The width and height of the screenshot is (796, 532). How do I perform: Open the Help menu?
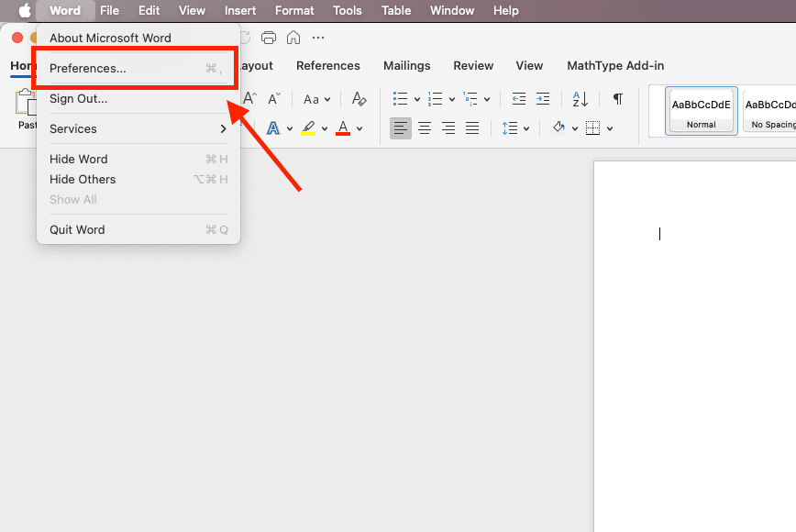click(x=505, y=10)
